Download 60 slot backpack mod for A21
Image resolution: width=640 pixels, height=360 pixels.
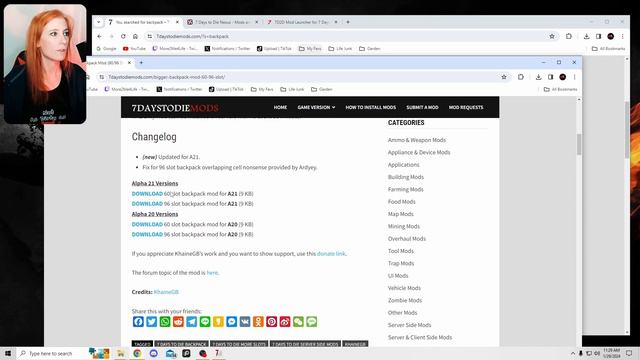(x=147, y=194)
